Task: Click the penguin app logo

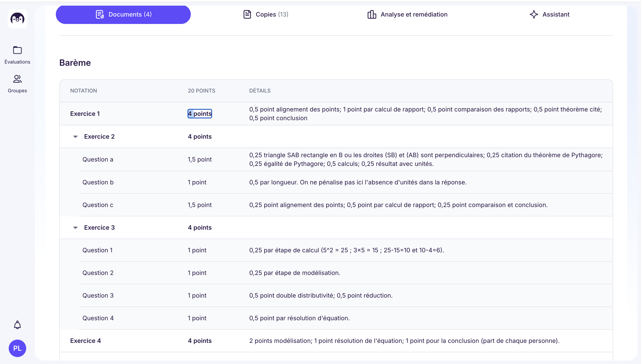Action: (x=17, y=19)
